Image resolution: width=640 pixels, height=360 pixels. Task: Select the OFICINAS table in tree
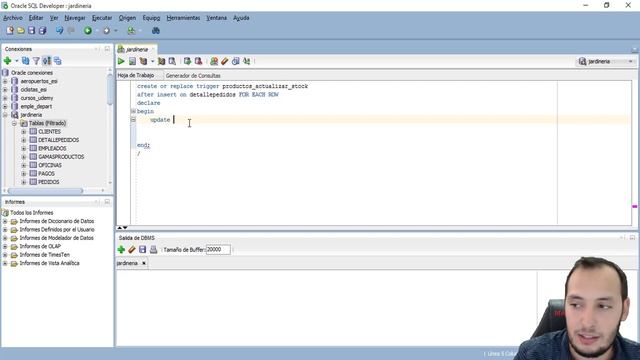50,165
